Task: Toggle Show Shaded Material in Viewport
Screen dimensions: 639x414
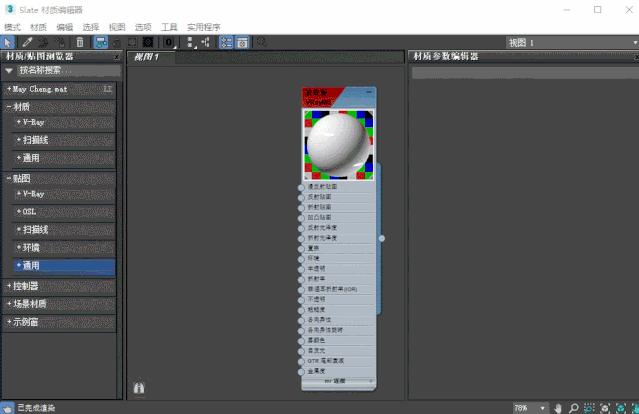Action: click(x=132, y=42)
